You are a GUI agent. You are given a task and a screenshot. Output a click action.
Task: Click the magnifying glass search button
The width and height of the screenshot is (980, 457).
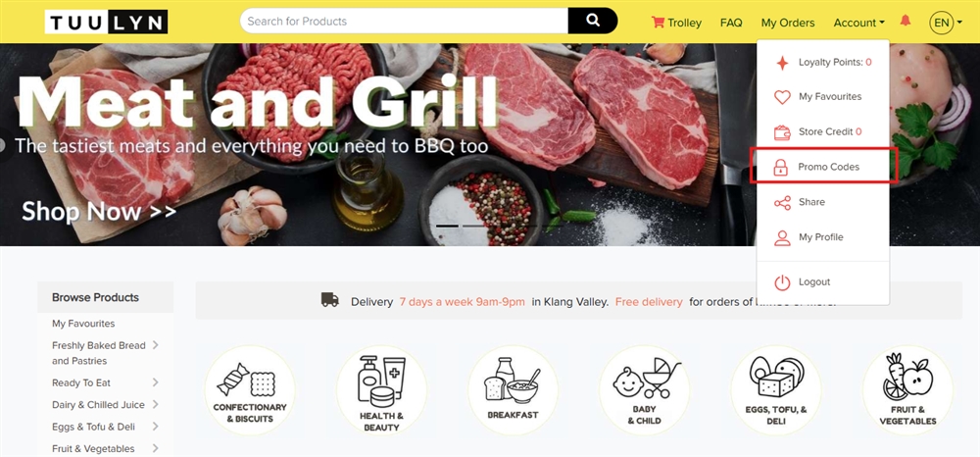(593, 21)
